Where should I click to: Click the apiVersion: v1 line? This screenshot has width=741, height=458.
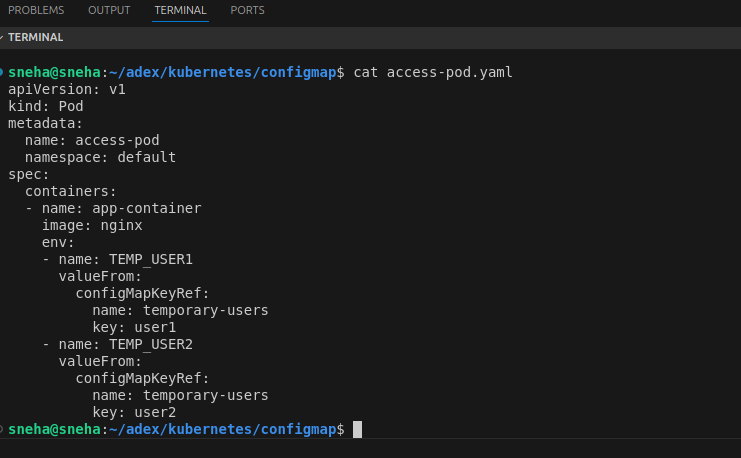(67, 90)
